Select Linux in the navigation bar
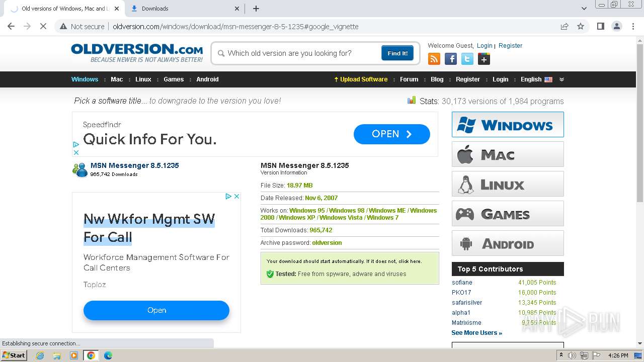644x362 pixels. pos(143,79)
